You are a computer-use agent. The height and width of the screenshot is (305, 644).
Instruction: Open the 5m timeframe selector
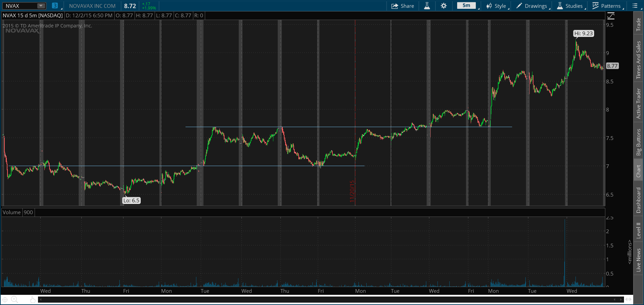coord(467,6)
